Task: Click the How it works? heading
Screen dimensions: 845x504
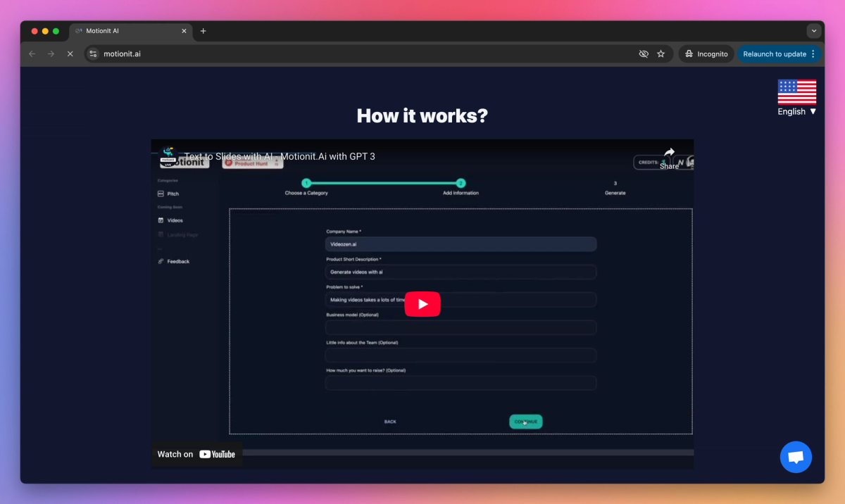Action: 422,115
